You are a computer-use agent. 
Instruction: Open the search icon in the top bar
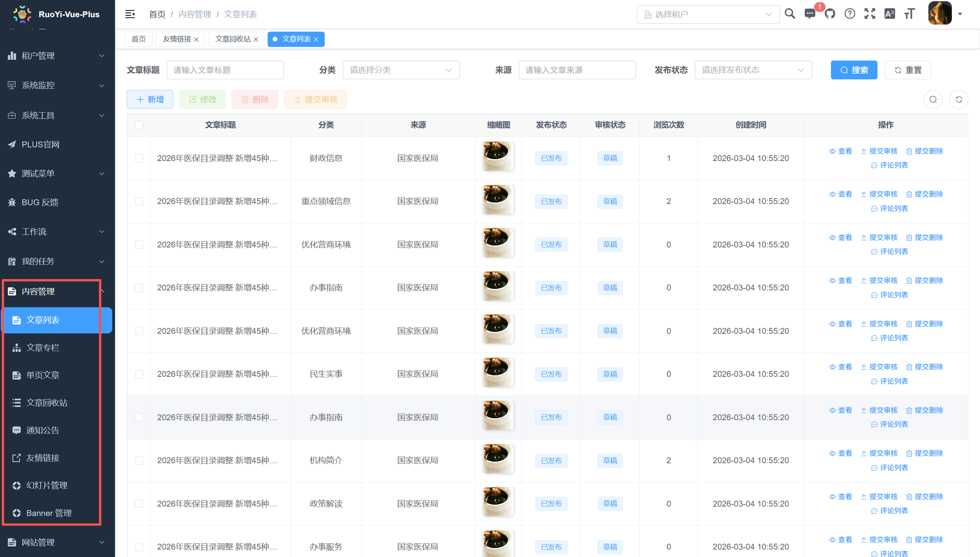click(790, 14)
